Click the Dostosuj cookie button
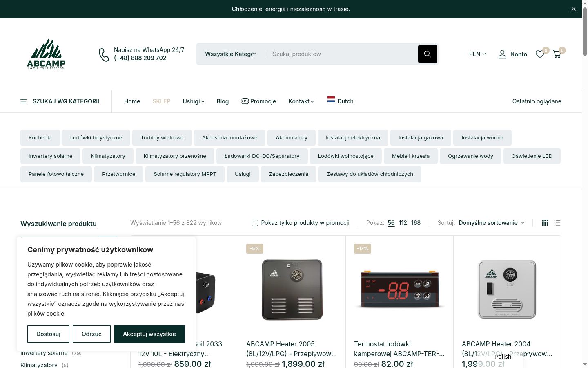The image size is (588, 368). [x=48, y=334]
